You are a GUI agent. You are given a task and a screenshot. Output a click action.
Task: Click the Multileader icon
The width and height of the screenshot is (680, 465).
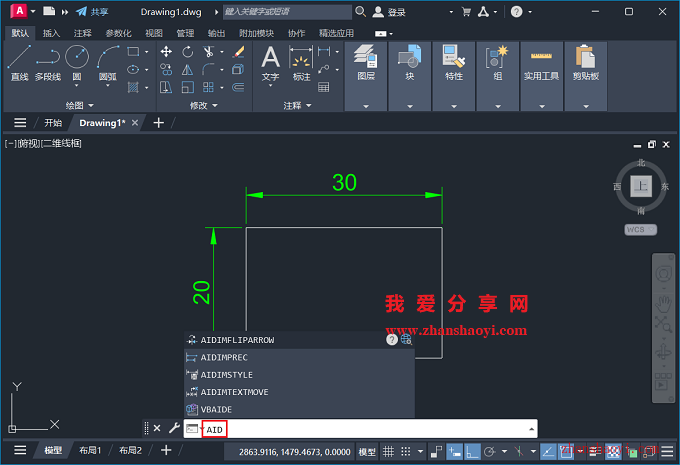pos(324,69)
